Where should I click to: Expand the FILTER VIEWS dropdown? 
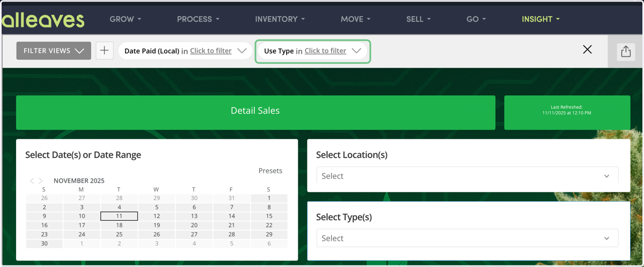pos(54,50)
